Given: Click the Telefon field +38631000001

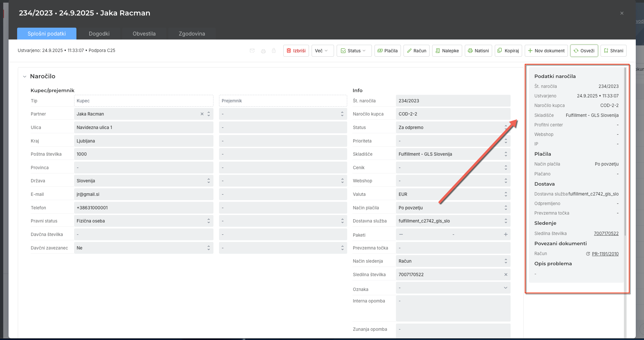Looking at the screenshot, I should click(144, 208).
